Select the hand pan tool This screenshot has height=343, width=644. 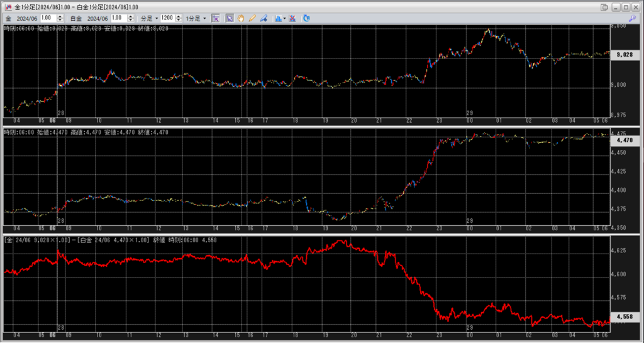tap(241, 18)
